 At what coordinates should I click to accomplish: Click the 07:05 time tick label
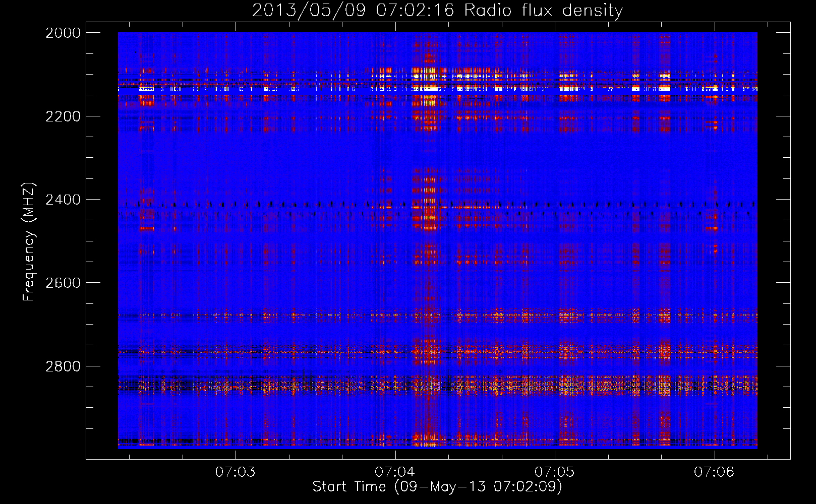tap(555, 472)
